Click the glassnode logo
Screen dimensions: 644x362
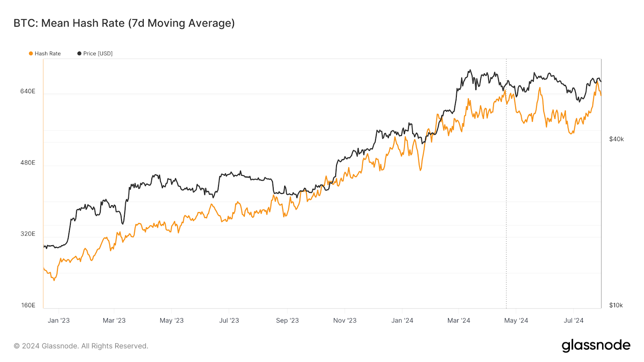click(596, 346)
